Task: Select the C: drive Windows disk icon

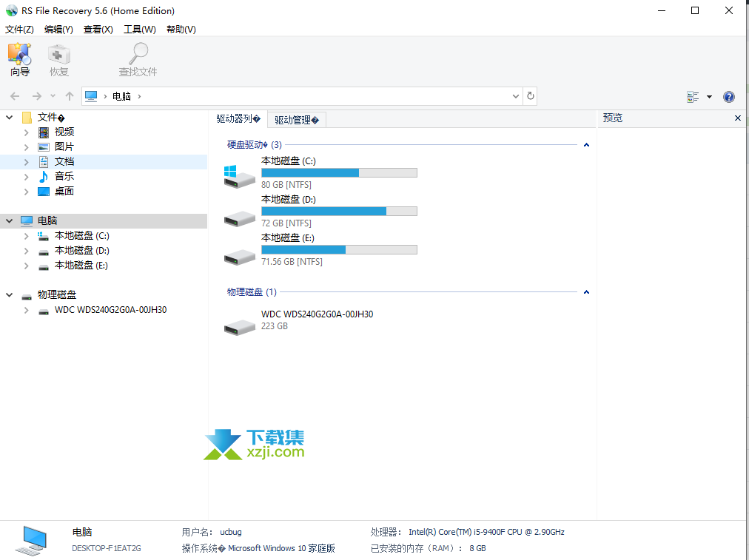Action: 239,177
